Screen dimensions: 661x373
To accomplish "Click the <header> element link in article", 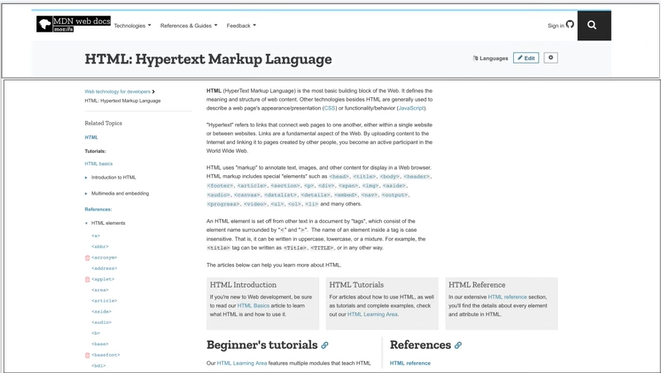I will (x=417, y=177).
